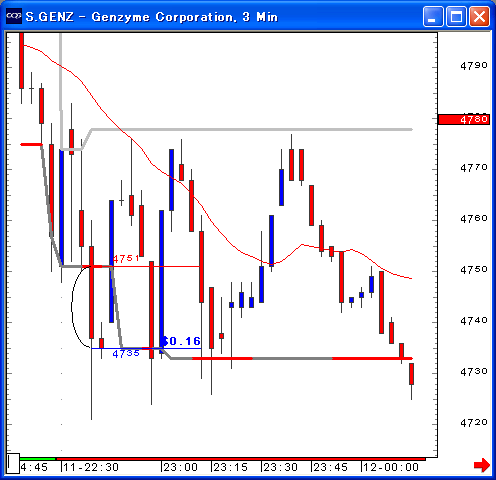496x480 pixels.
Task: Click the red session bar above time axis
Action: (241, 459)
